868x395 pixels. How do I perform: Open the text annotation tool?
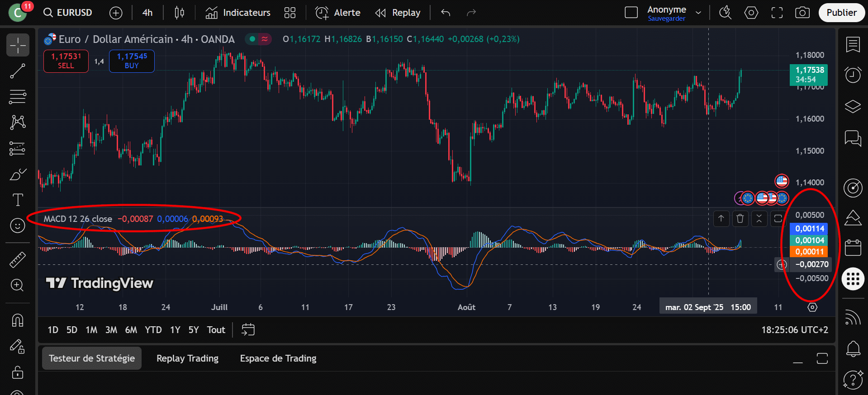(18, 200)
